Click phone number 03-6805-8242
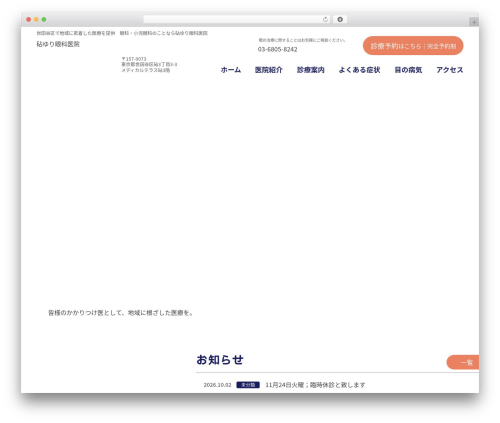This screenshot has width=500, height=423. (x=277, y=49)
